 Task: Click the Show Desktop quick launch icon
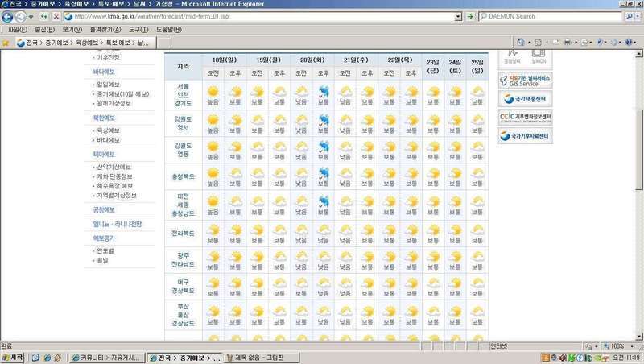pos(35,358)
